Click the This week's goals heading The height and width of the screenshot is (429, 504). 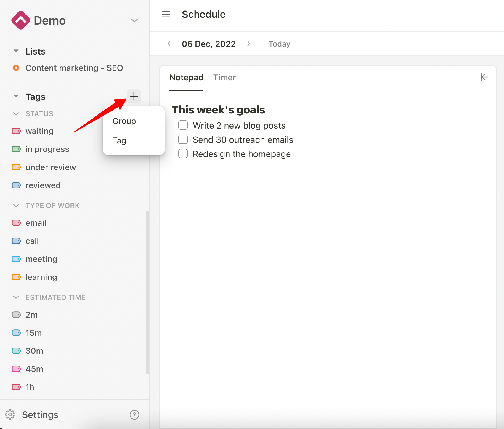pyautogui.click(x=219, y=110)
